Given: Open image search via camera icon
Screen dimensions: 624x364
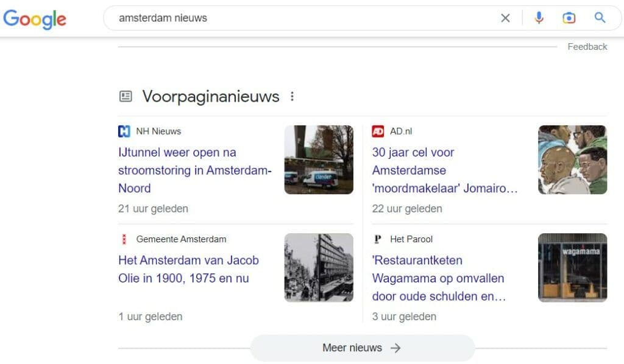Looking at the screenshot, I should tap(569, 18).
